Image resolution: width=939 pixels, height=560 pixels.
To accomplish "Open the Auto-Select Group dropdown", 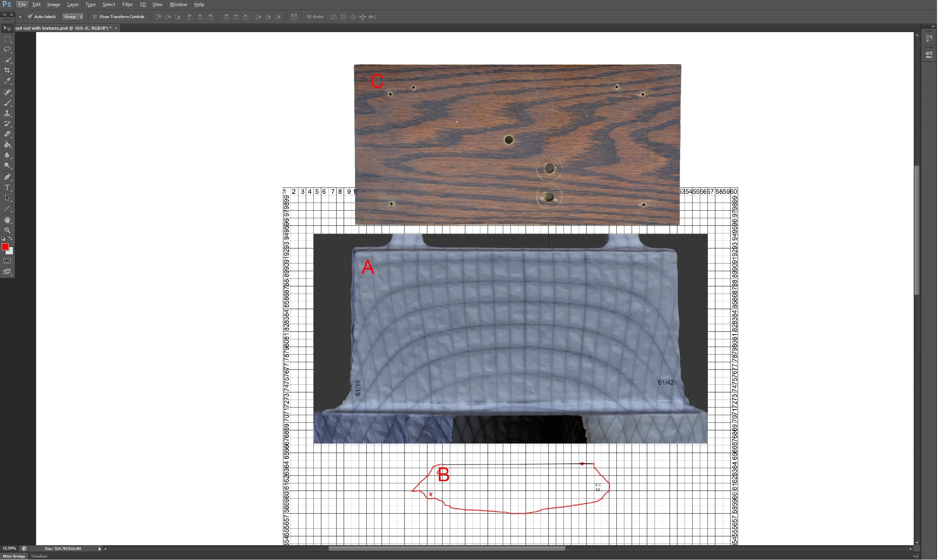I will click(73, 17).
